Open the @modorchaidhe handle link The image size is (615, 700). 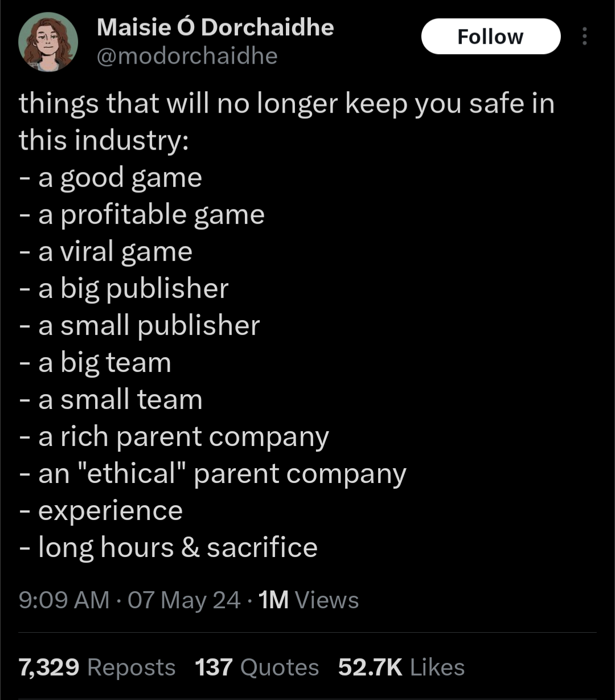(187, 56)
